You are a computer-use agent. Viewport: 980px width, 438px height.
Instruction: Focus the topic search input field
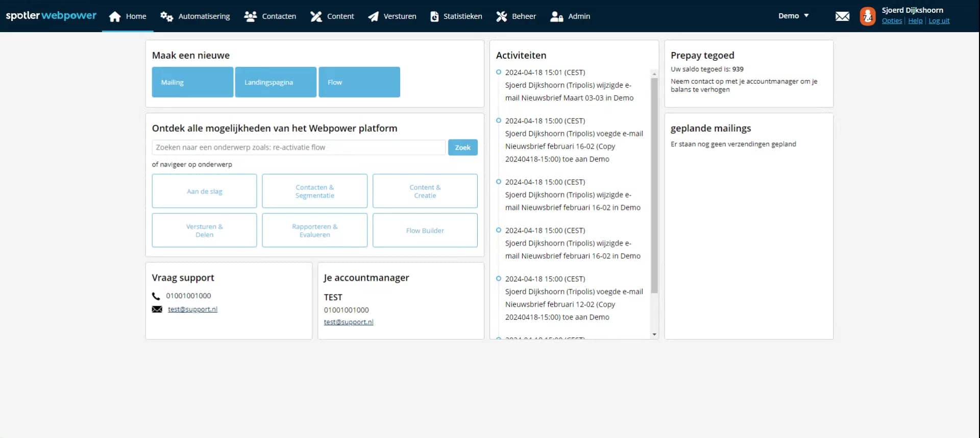click(299, 148)
